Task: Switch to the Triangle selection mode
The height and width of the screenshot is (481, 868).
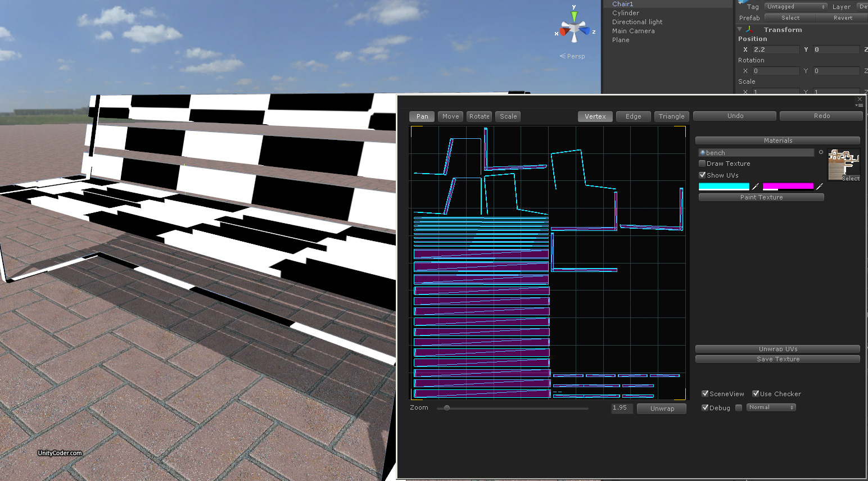Action: pos(672,116)
